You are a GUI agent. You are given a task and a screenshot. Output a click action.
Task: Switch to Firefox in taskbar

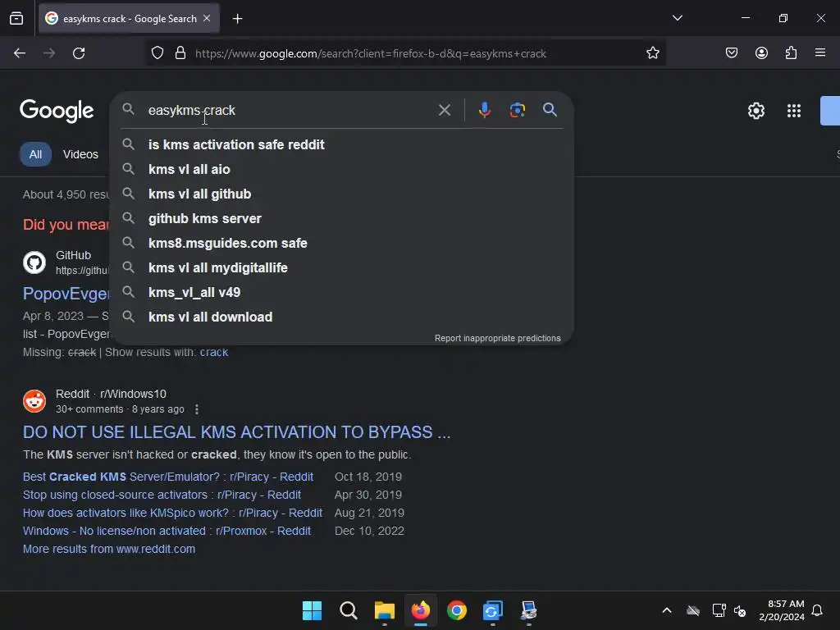click(421, 610)
